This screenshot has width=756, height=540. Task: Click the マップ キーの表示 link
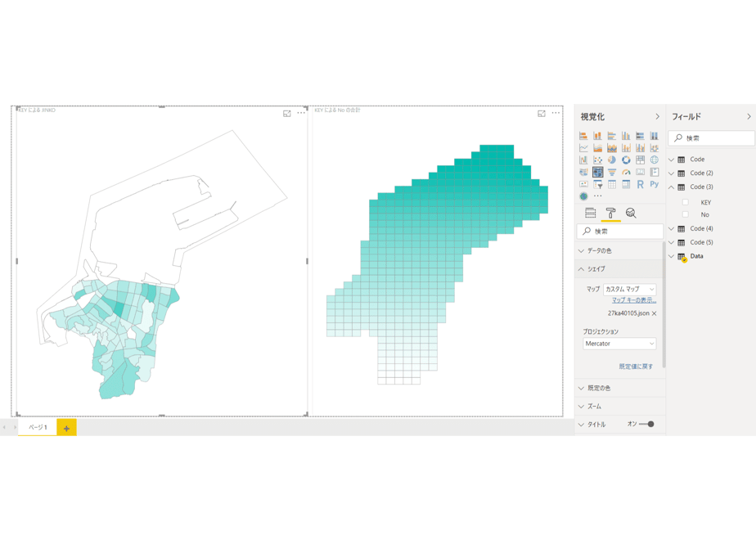click(x=634, y=300)
